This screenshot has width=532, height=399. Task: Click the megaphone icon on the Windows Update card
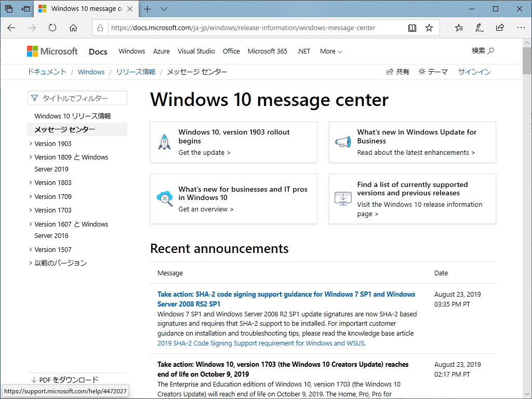342,141
